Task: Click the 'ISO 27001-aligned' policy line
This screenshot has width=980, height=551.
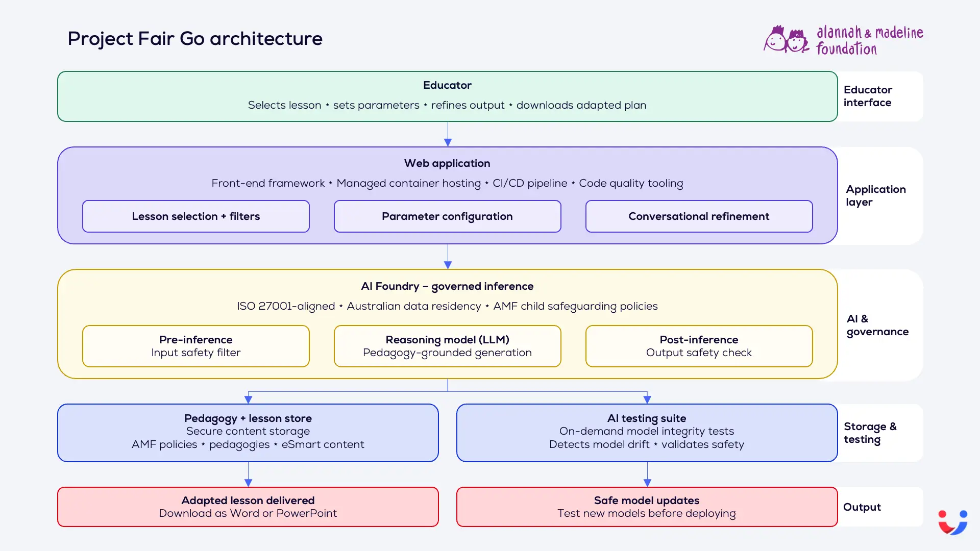Action: pyautogui.click(x=447, y=306)
